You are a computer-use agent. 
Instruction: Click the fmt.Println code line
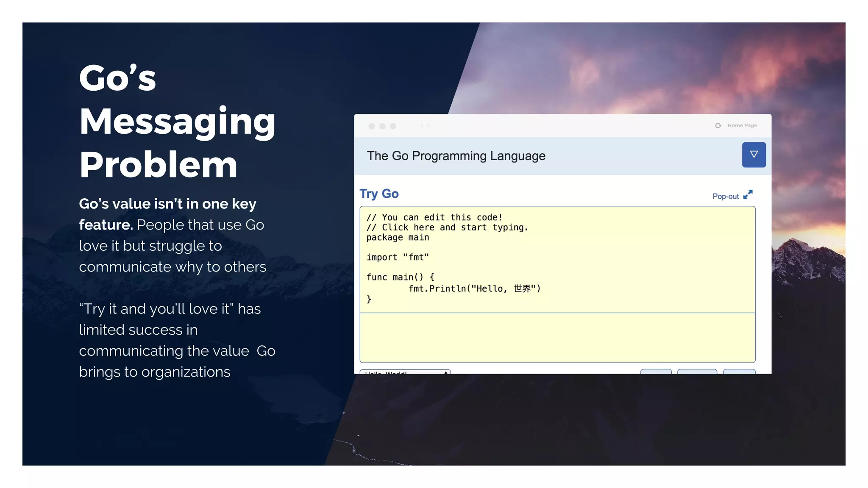tap(474, 288)
